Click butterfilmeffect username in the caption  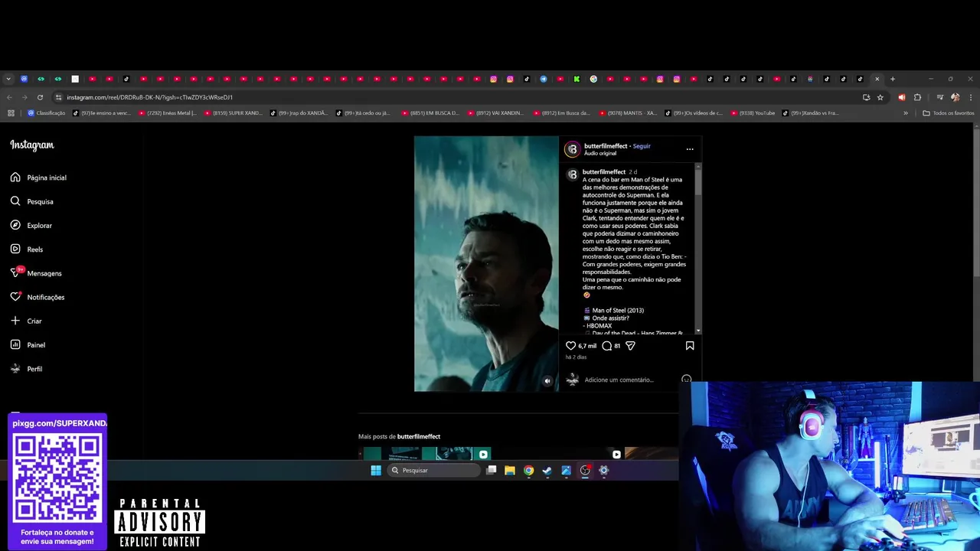click(x=604, y=171)
